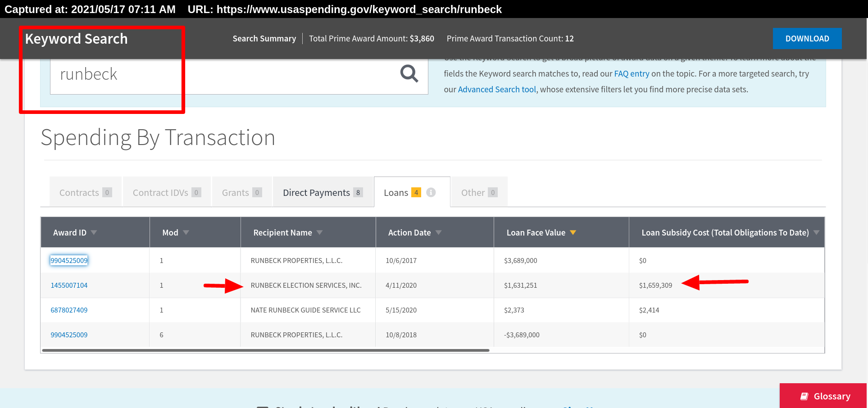Click the 5/15/2020 action date cell

[x=401, y=310]
